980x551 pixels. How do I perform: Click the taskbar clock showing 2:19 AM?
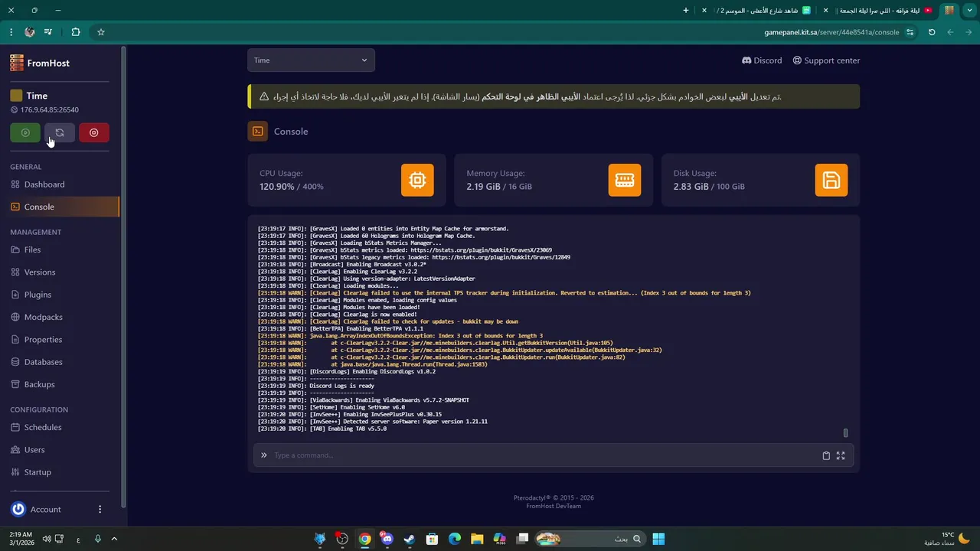point(21,539)
